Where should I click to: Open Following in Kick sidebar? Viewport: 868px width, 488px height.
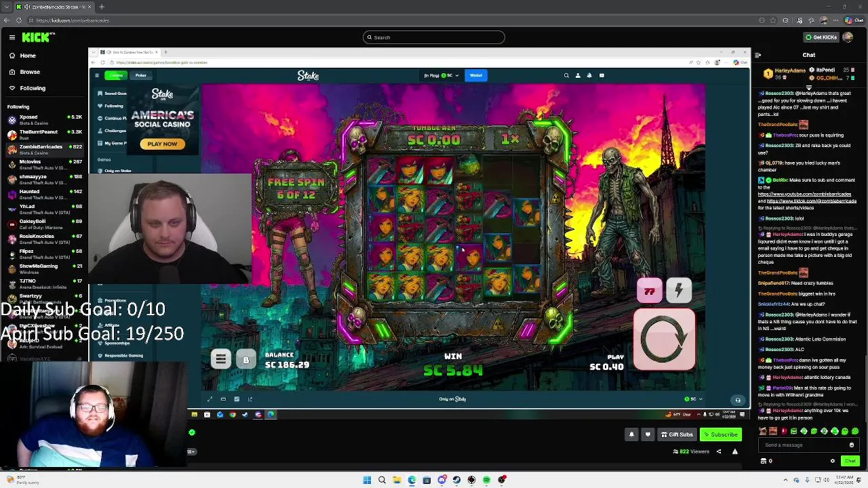click(32, 88)
